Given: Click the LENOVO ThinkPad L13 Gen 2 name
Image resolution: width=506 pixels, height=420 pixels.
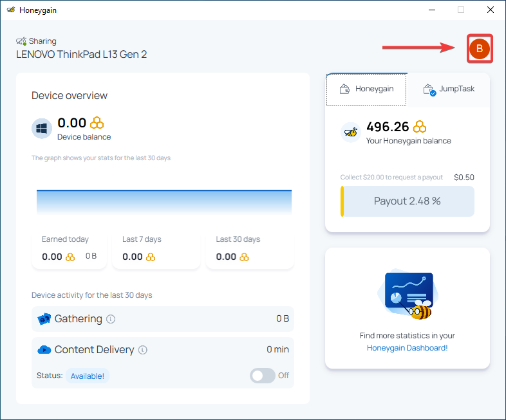Looking at the screenshot, I should pyautogui.click(x=81, y=55).
